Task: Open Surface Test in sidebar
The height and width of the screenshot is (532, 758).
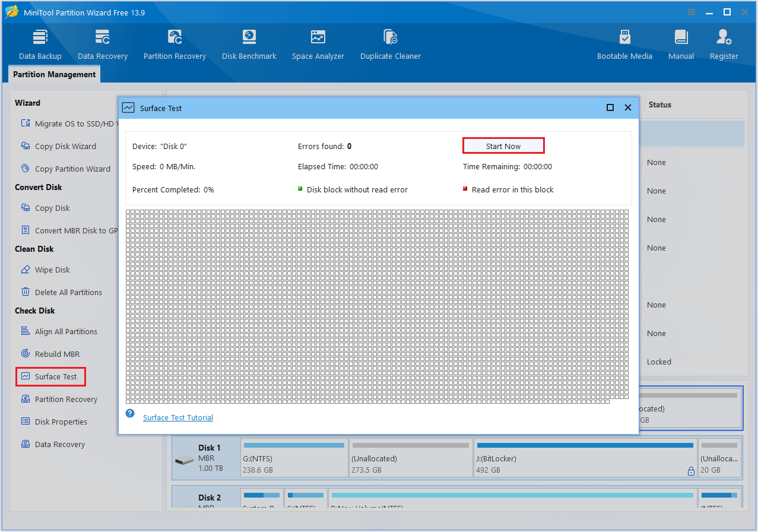Action: point(50,376)
